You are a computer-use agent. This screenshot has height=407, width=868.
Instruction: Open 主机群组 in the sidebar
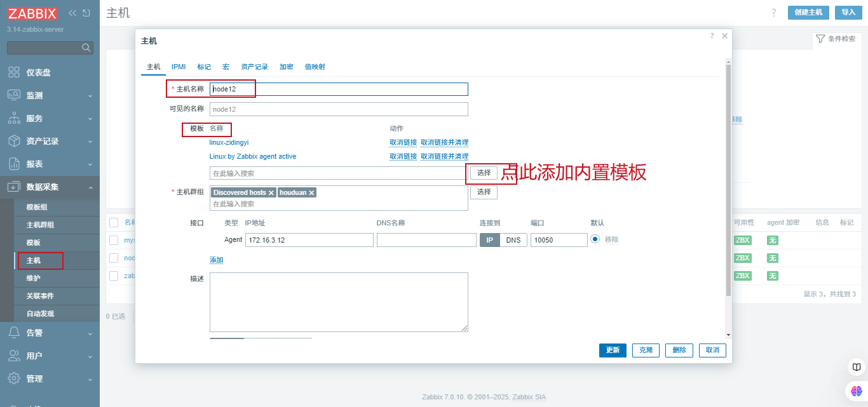40,225
